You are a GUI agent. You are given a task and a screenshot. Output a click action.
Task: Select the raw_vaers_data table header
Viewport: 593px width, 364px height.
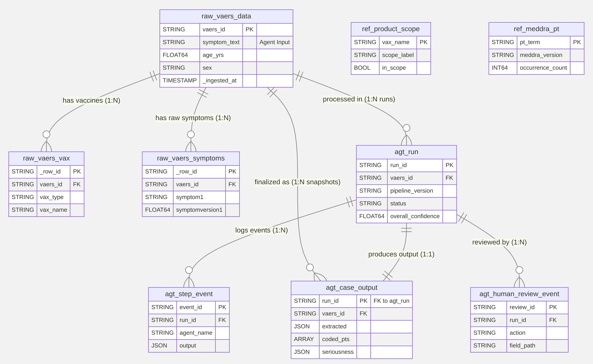pos(226,16)
